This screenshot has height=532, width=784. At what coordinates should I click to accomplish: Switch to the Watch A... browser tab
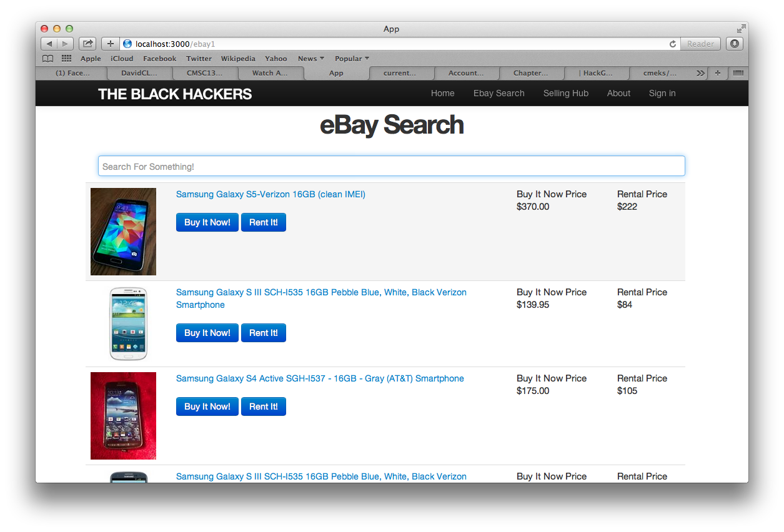point(270,73)
